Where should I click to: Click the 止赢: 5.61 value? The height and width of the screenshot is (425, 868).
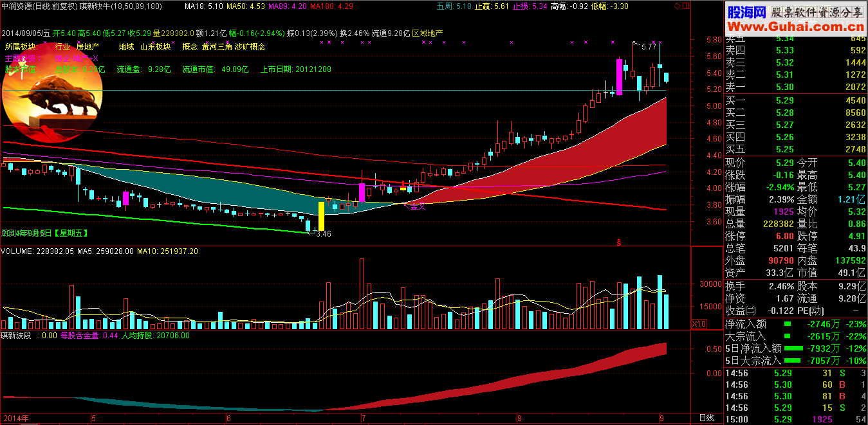[x=492, y=6]
